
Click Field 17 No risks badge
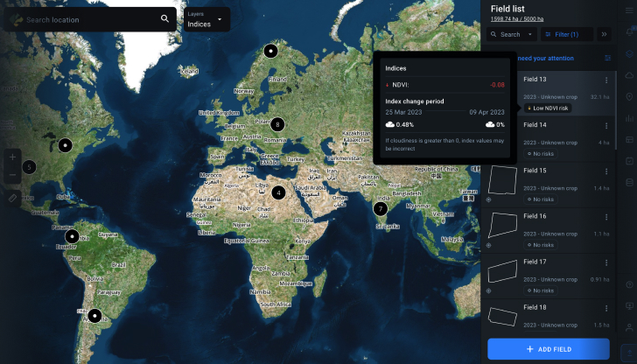pos(541,290)
